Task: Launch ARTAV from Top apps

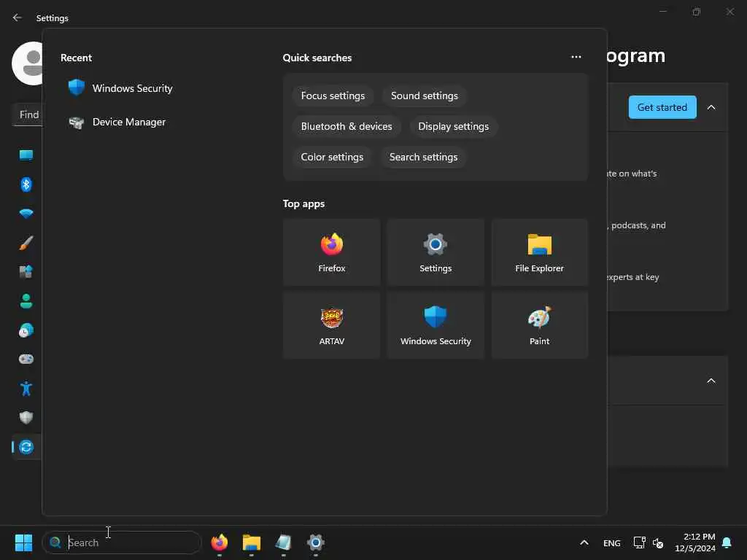Action: click(332, 325)
